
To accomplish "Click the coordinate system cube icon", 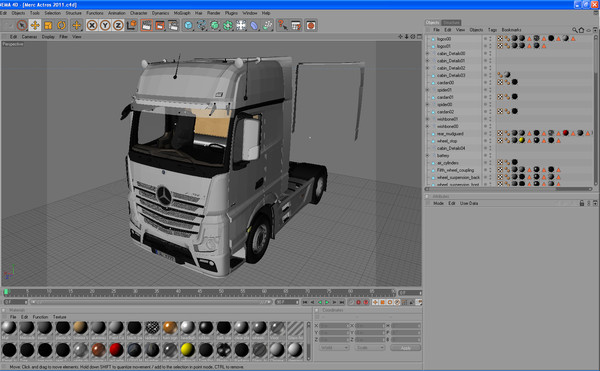I will 131,26.
